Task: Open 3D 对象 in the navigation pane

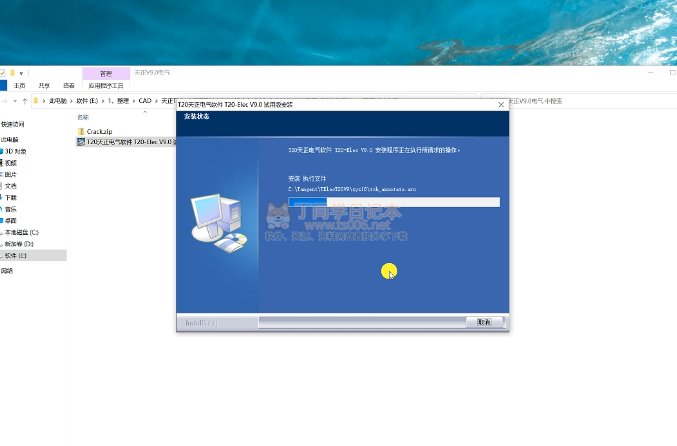Action: [16, 151]
